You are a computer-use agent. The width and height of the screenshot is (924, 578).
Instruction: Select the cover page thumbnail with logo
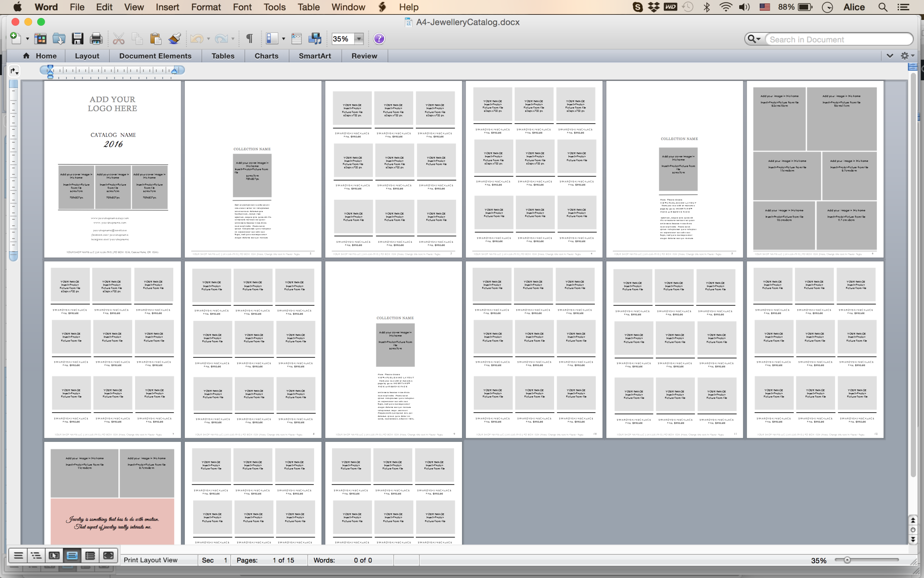point(112,169)
